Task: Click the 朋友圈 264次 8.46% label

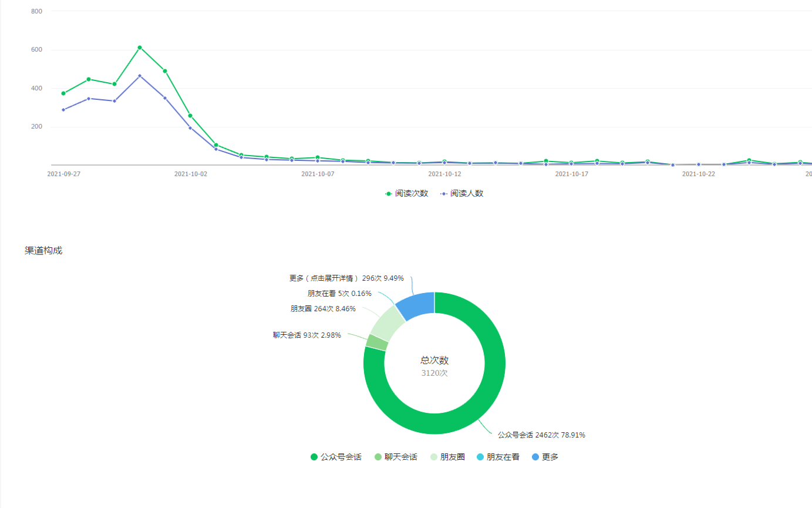Action: coord(322,308)
